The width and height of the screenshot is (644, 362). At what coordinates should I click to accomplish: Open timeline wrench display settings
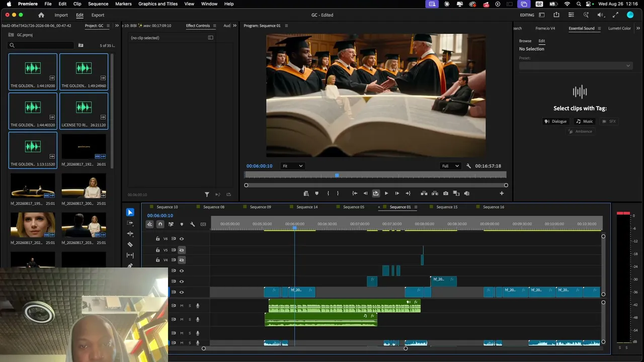pos(192,224)
